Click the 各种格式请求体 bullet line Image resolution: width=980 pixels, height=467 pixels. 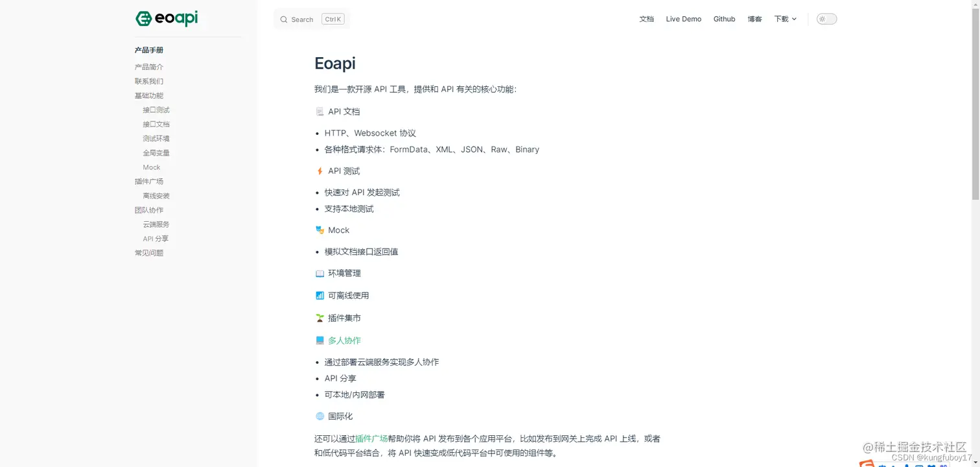432,149
